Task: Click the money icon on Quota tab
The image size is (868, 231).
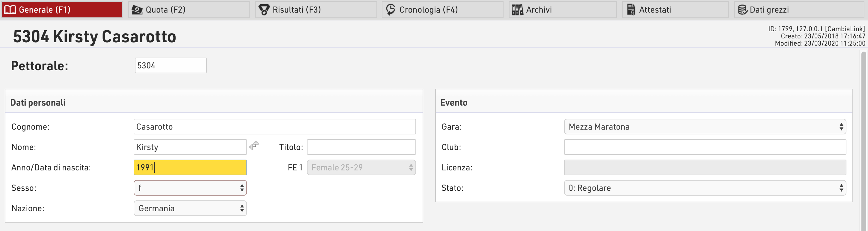Action: click(137, 9)
